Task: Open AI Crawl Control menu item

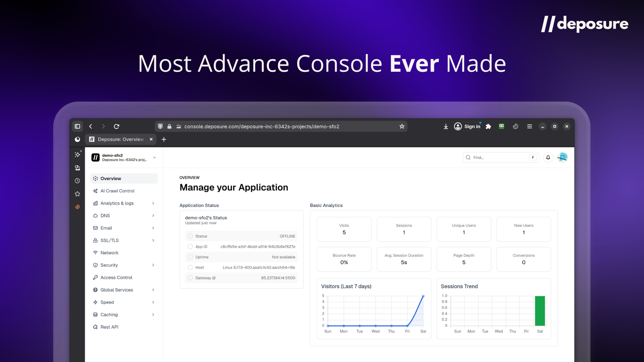Action: tap(117, 191)
